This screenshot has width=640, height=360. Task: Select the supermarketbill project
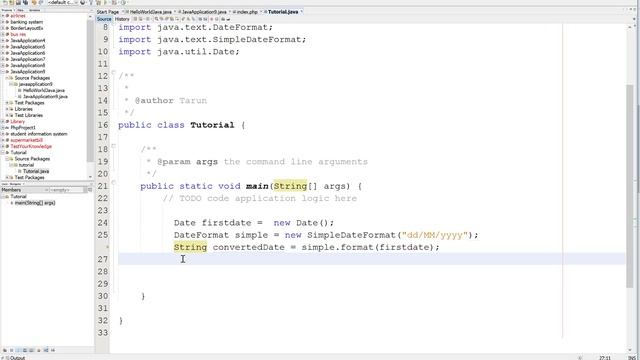click(x=27, y=140)
